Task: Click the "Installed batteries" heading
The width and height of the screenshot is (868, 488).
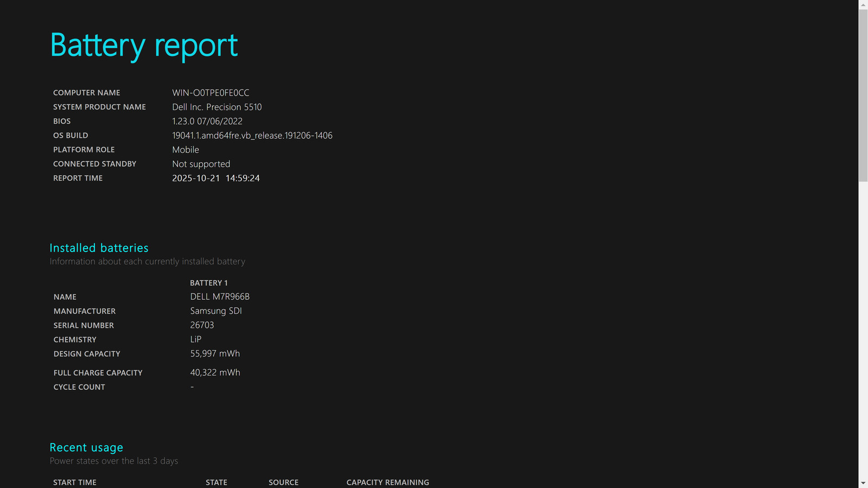Action: click(x=99, y=248)
